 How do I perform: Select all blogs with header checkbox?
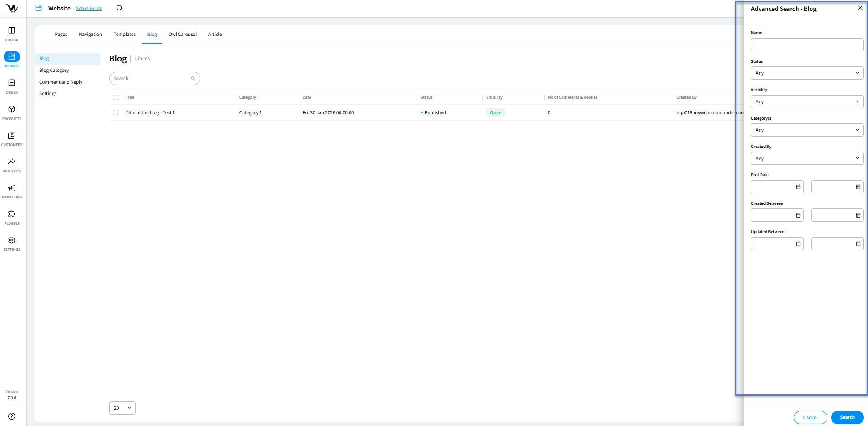coord(116,97)
